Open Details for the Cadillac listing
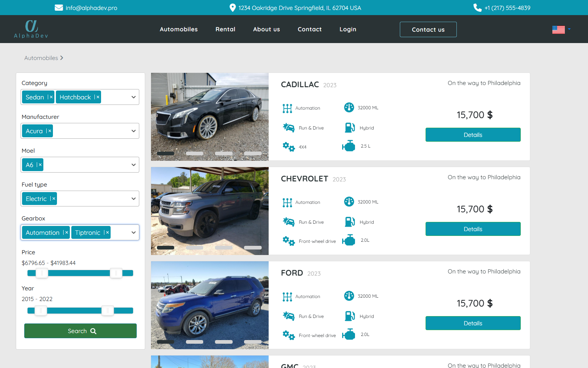The width and height of the screenshot is (588, 368). (473, 135)
